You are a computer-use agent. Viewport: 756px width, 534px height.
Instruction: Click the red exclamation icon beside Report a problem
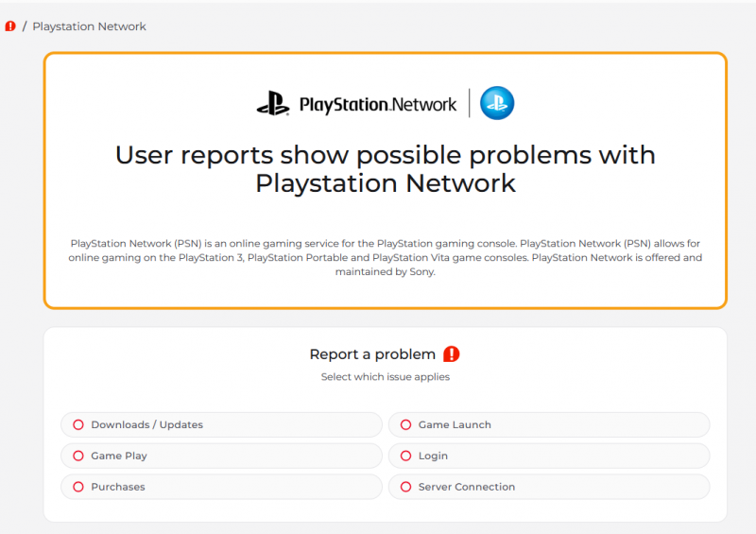pyautogui.click(x=452, y=354)
